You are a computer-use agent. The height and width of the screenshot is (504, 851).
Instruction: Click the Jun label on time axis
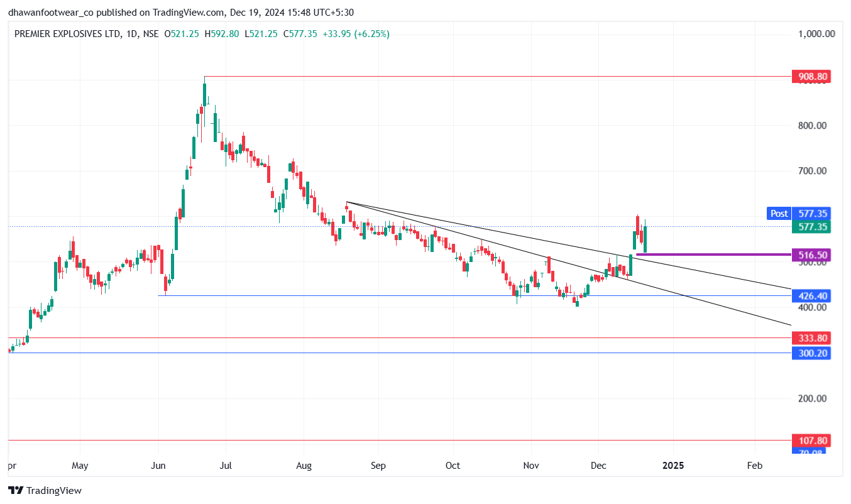tap(158, 466)
